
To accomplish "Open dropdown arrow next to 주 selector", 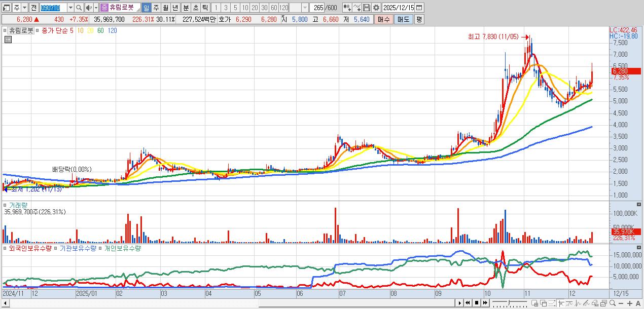I will pos(24,8).
